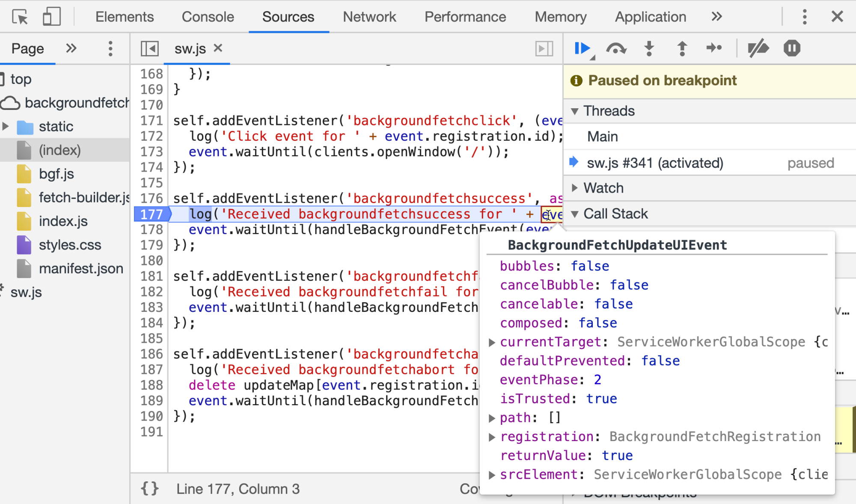Screen dimensions: 856x504
Task: Toggle pause on exceptions
Action: point(792,48)
